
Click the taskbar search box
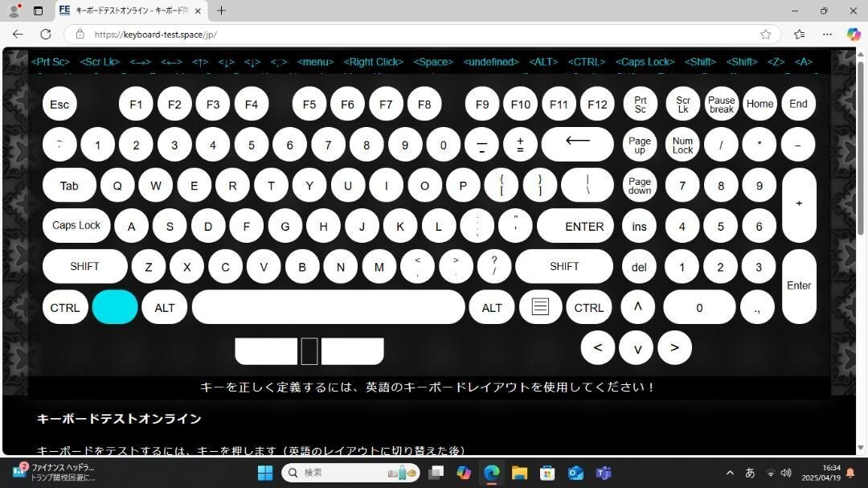351,473
